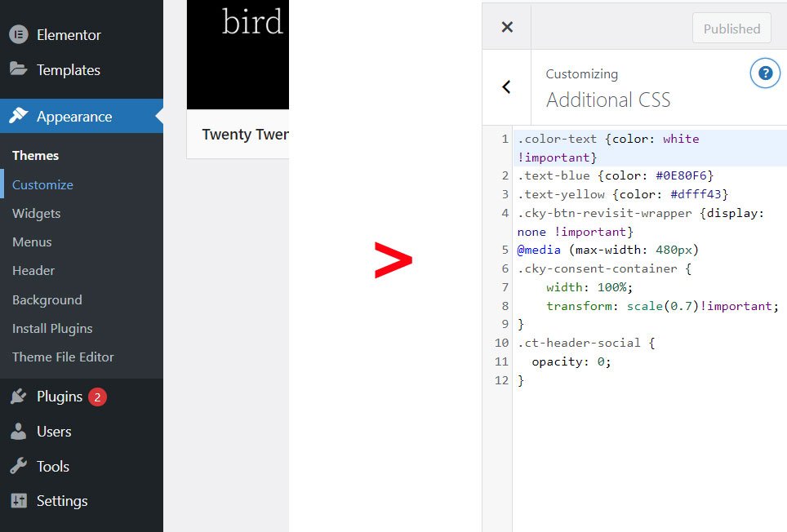Click the Elementor icon in sidebar

(19, 35)
